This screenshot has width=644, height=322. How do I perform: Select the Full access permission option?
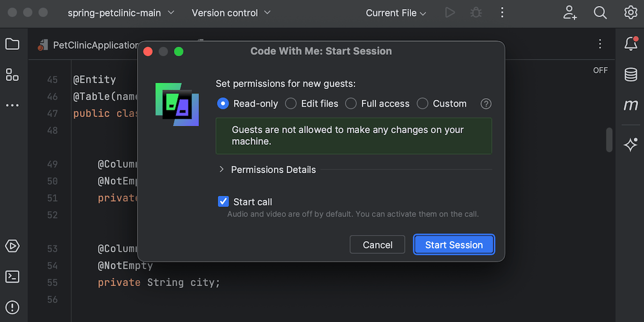coord(377,104)
